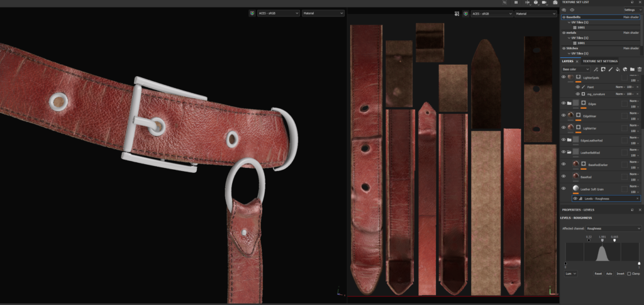Undock the Texture Set List panel

[633, 2]
